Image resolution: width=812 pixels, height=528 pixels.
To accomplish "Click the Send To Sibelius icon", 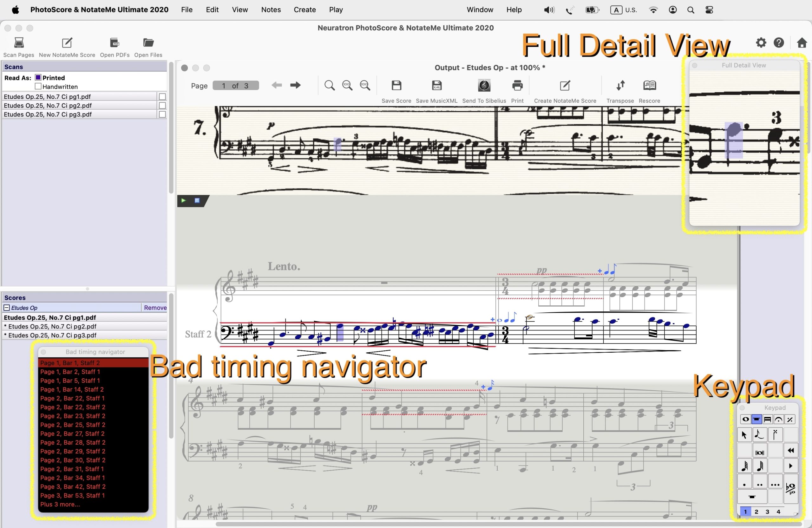I will click(484, 85).
